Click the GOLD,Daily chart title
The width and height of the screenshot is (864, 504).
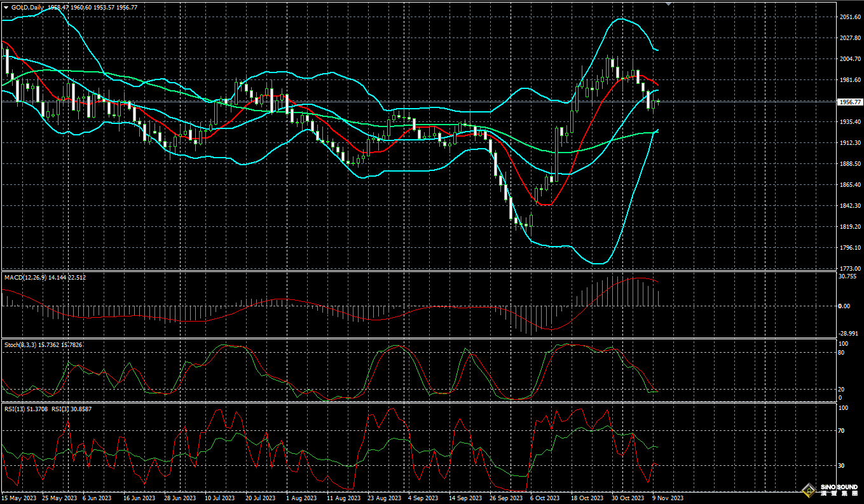[28, 8]
